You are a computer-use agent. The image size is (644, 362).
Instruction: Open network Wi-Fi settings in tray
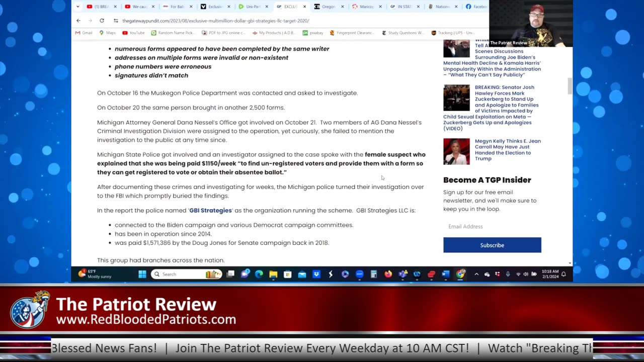[518, 274]
